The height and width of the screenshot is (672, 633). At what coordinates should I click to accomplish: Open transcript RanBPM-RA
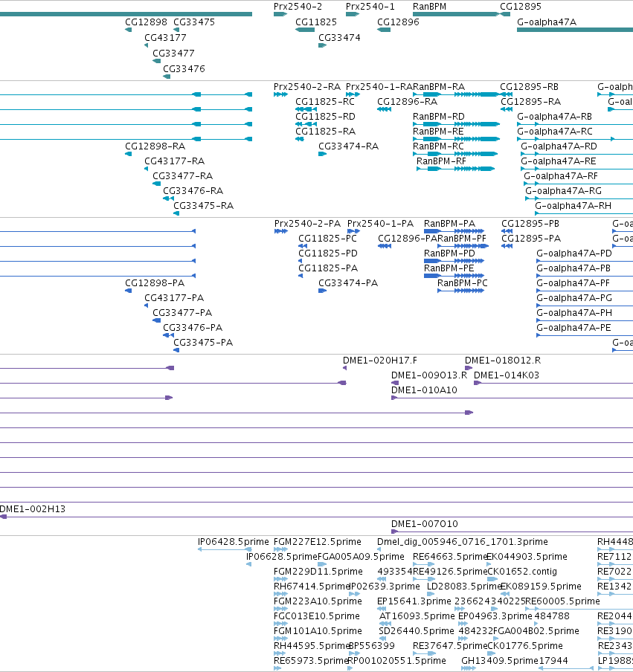pos(439,87)
